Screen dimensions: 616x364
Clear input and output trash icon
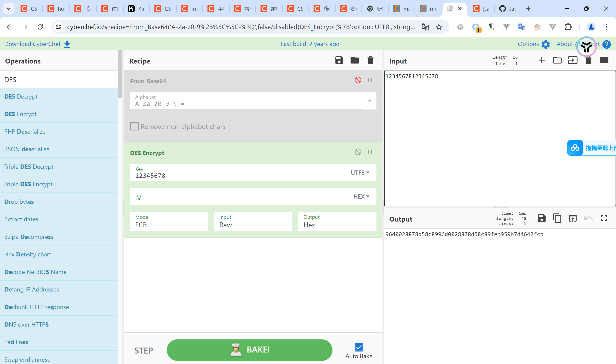588,60
